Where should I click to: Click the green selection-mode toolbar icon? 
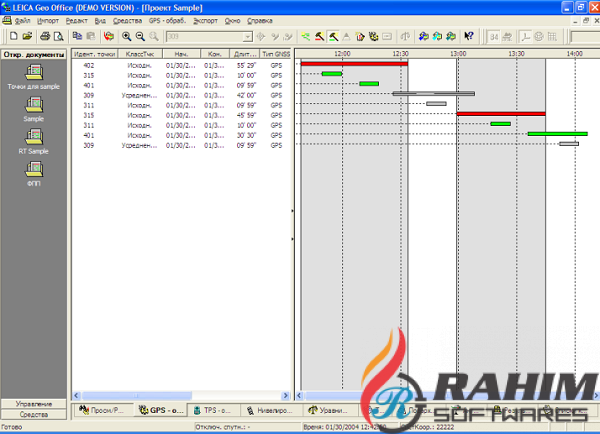pyautogui.click(x=305, y=36)
